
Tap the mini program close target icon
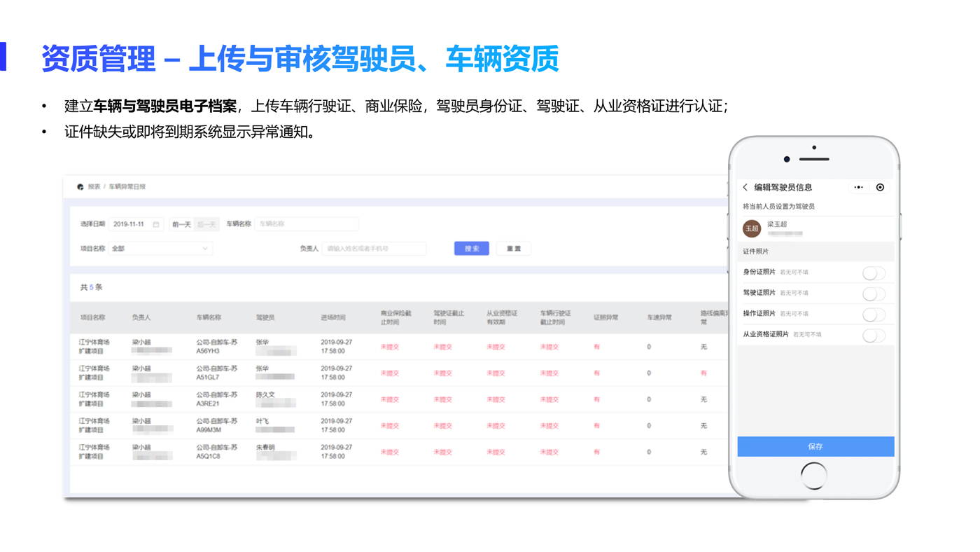[880, 188]
